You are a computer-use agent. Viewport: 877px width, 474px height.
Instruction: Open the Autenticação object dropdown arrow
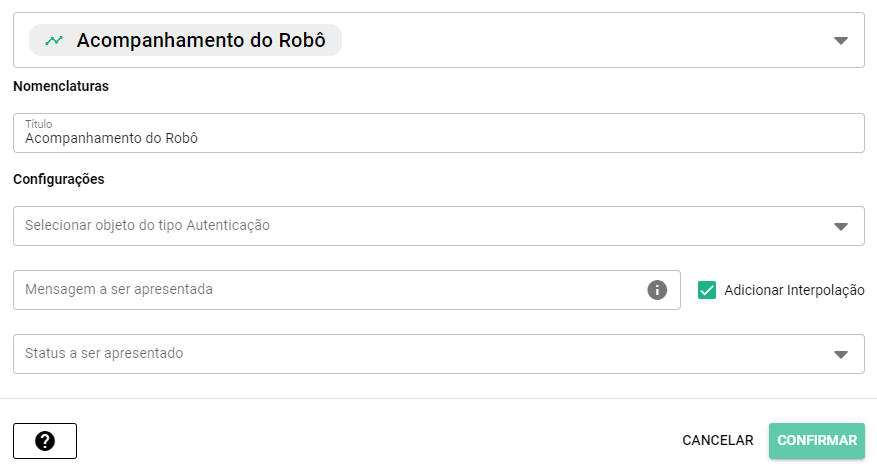click(x=841, y=226)
